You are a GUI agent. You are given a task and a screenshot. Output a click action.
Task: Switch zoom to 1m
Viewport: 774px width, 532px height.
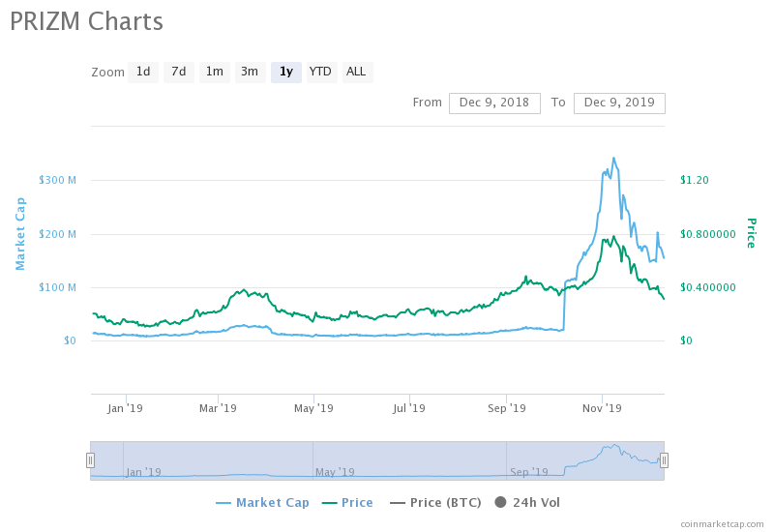[214, 72]
